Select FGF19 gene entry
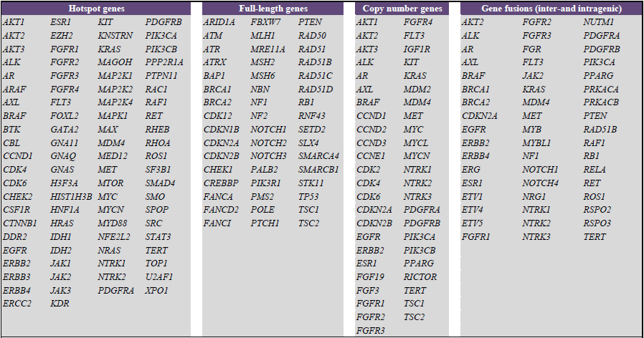Screen dimensions: 644x338 371,277
